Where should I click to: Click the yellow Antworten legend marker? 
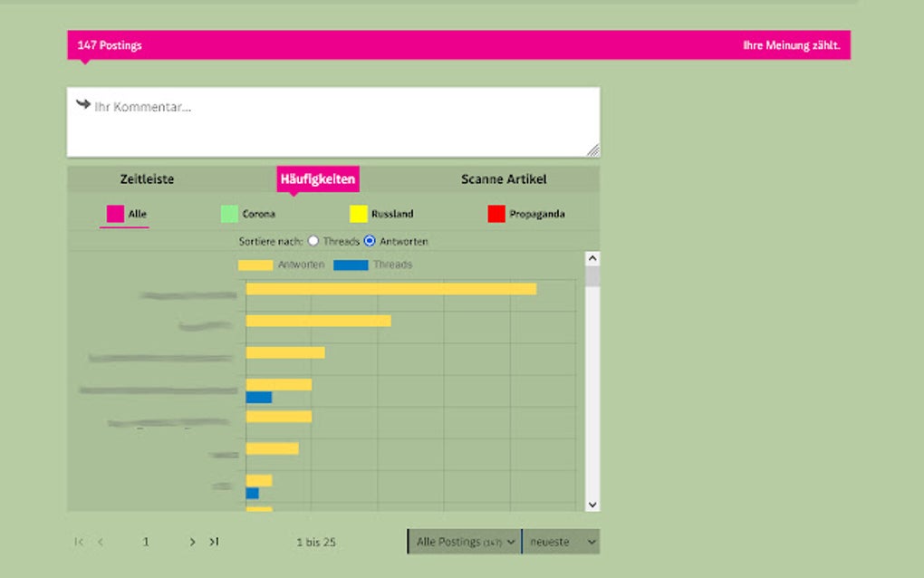[255, 265]
